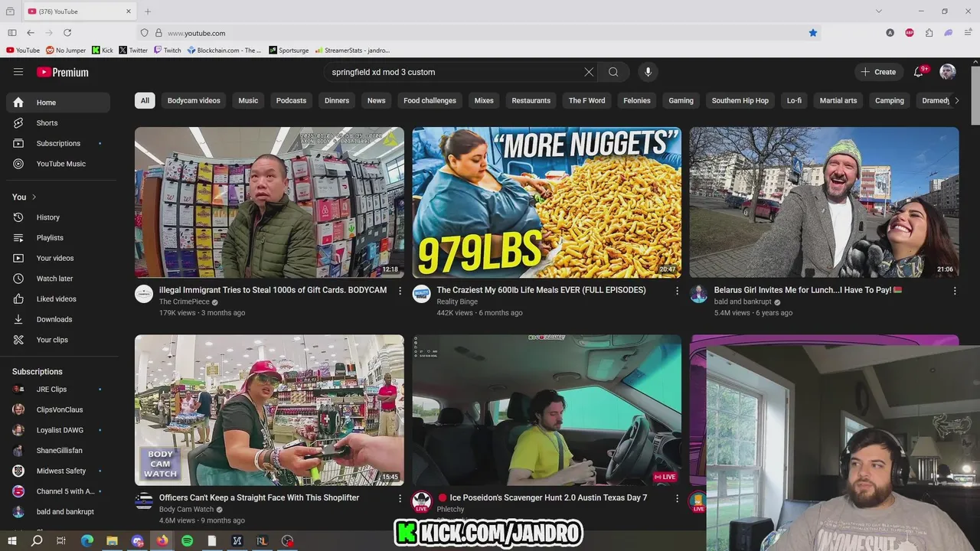Open the notifications bell
Viewport: 980px width, 551px height.
click(x=918, y=72)
